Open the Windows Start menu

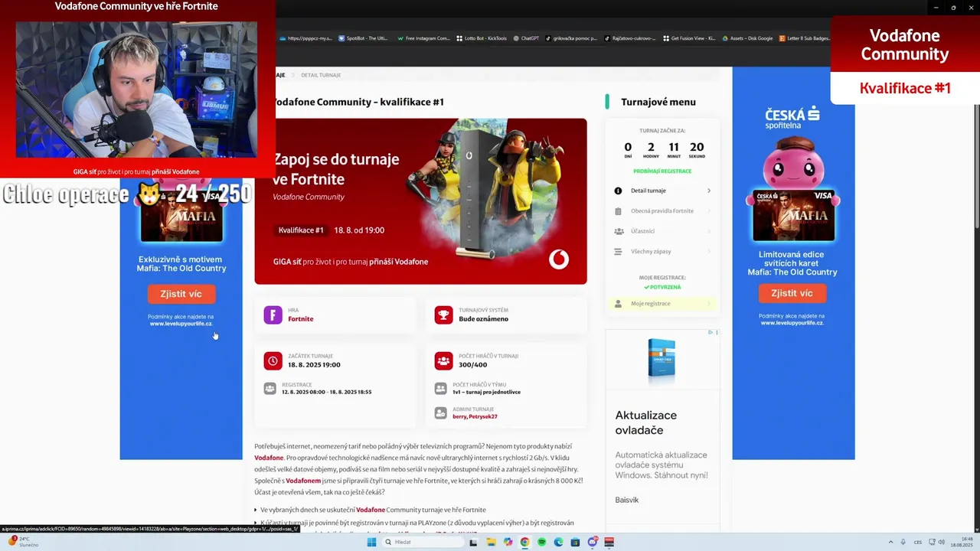point(372,542)
